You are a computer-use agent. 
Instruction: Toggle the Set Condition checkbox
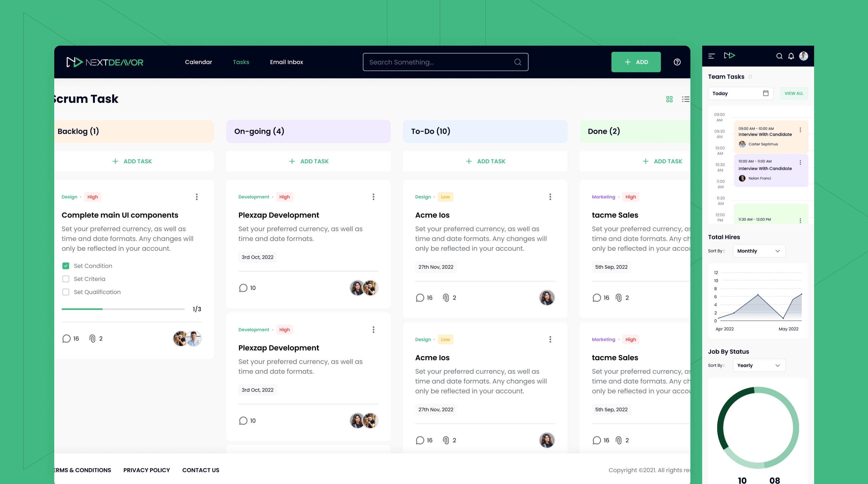pos(66,265)
